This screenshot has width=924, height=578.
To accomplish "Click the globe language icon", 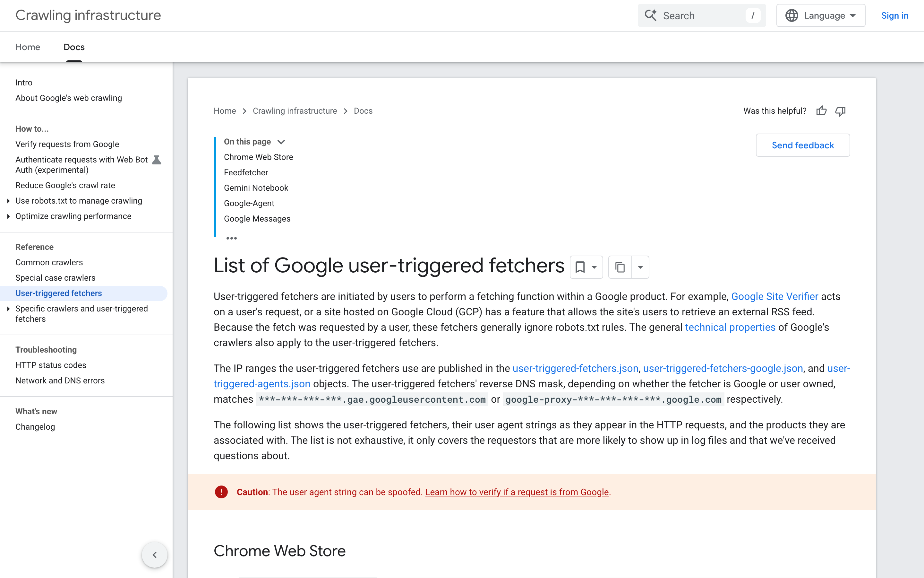I will (791, 16).
